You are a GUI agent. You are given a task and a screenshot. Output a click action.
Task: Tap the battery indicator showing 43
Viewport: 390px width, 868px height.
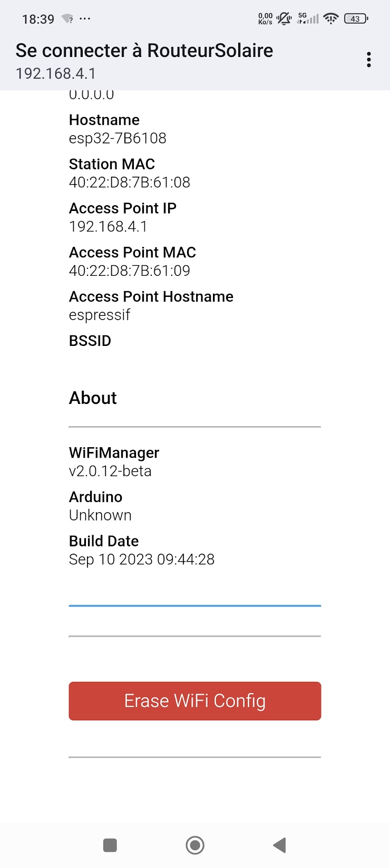355,18
